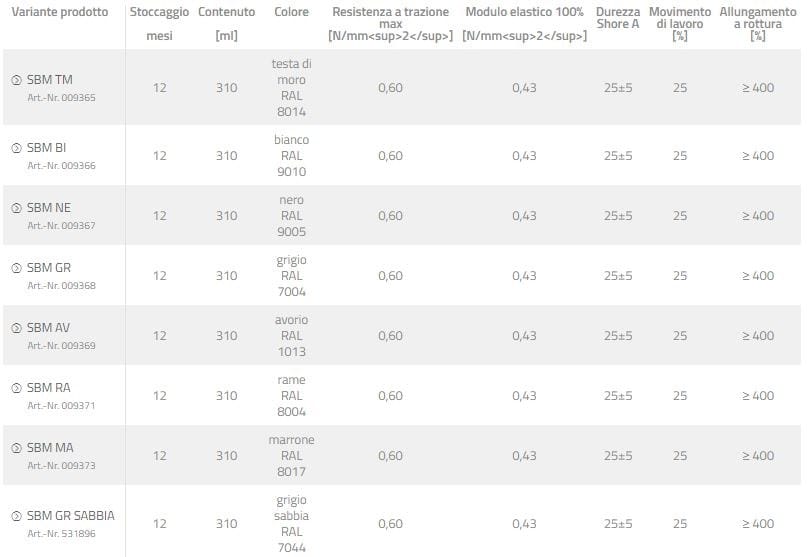Open the SBM GR SABBIA product link

[70, 516]
